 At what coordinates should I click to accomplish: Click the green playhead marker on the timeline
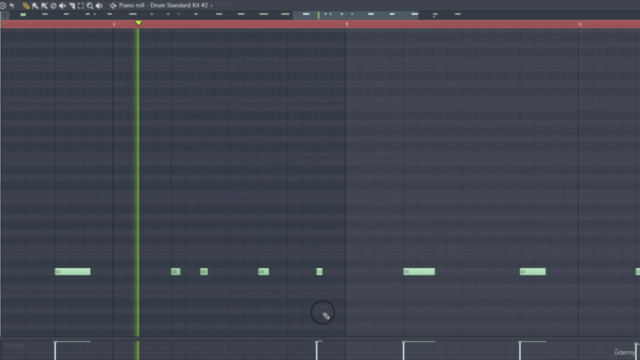[138, 23]
